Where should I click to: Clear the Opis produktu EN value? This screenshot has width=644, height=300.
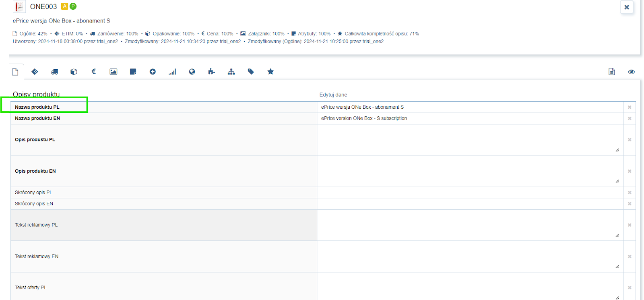click(x=630, y=171)
